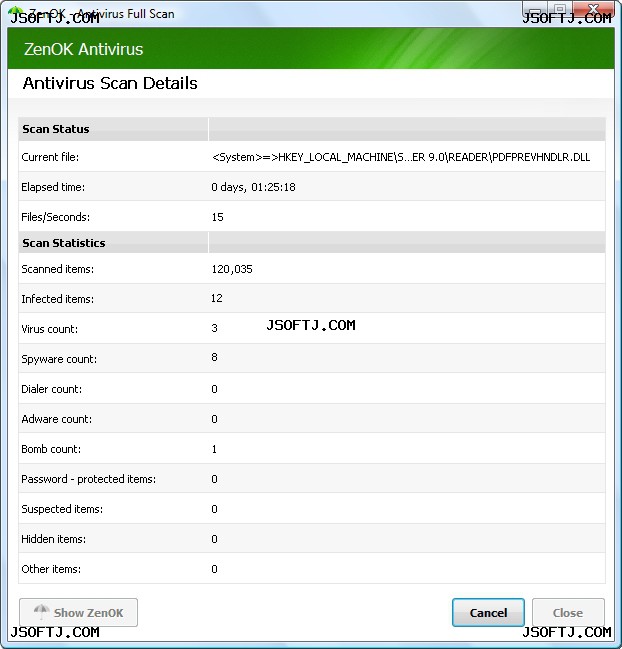
Task: Click the Scan Statistics header
Action: coord(64,243)
